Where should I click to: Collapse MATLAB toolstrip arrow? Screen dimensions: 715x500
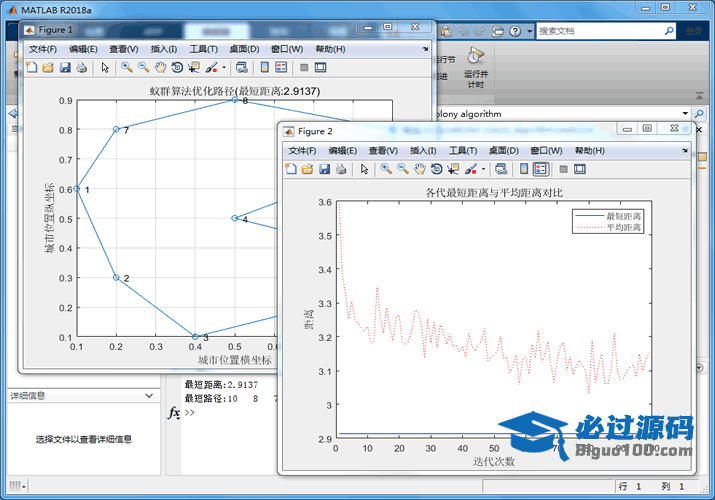[x=699, y=96]
